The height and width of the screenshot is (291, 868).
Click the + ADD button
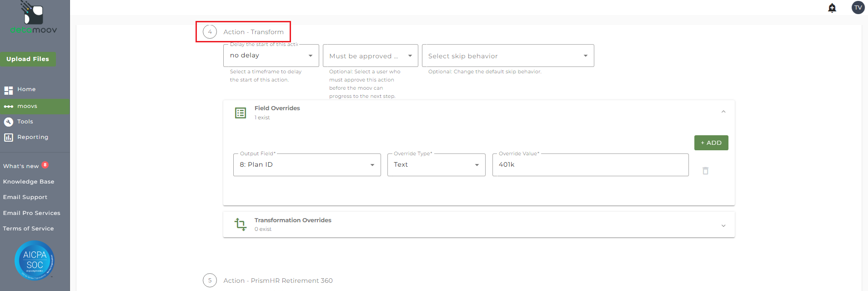(x=711, y=143)
